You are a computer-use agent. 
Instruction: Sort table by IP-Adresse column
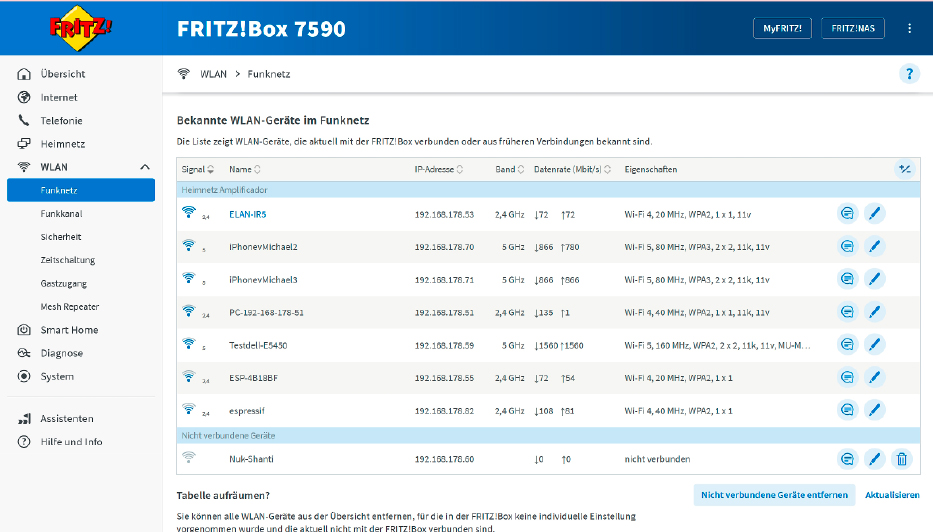click(x=439, y=170)
